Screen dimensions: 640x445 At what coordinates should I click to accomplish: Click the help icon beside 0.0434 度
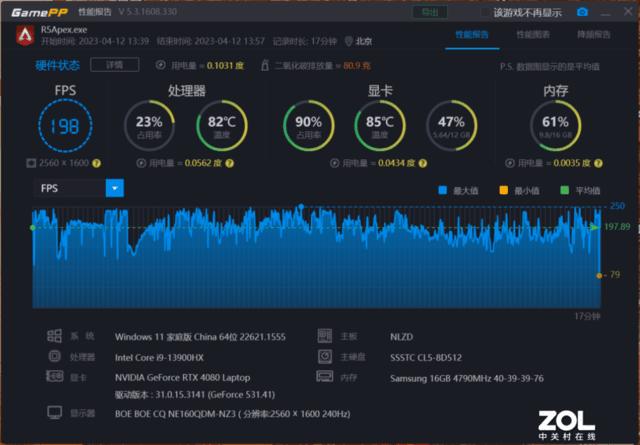(423, 163)
